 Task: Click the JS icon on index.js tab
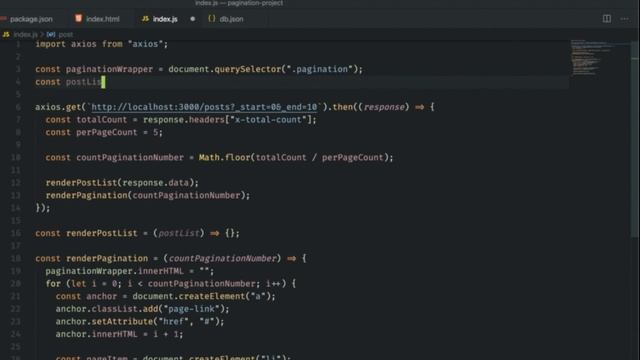pos(145,19)
